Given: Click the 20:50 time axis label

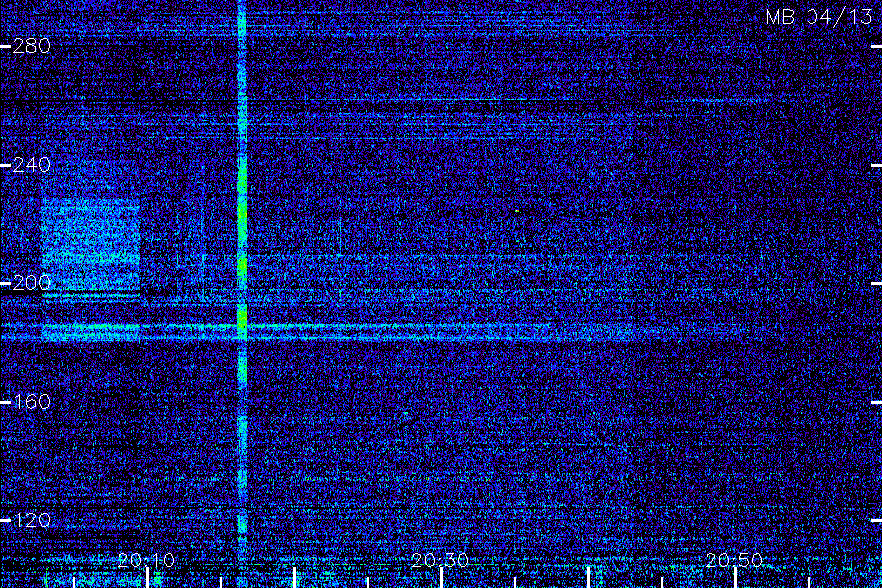Looking at the screenshot, I should [735, 561].
